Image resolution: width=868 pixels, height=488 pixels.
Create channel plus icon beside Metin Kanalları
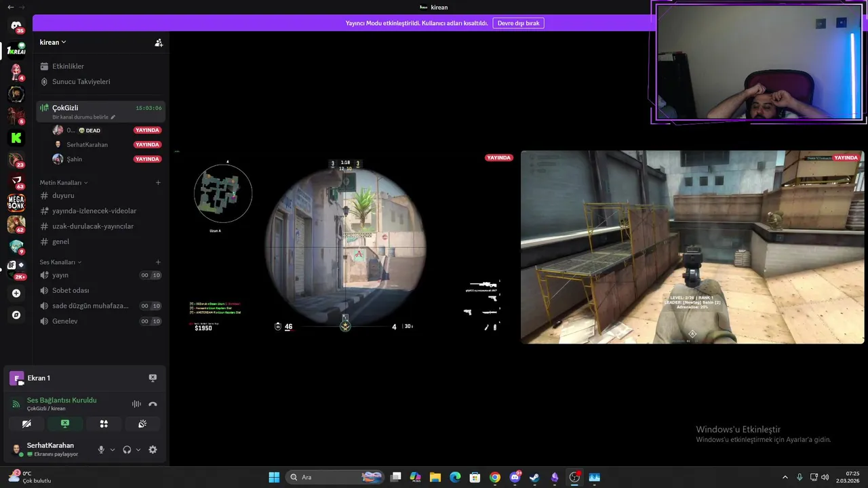(158, 182)
